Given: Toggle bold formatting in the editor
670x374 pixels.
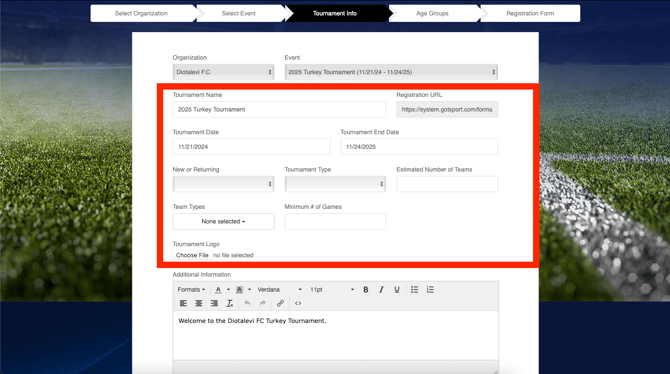Looking at the screenshot, I should pos(366,290).
